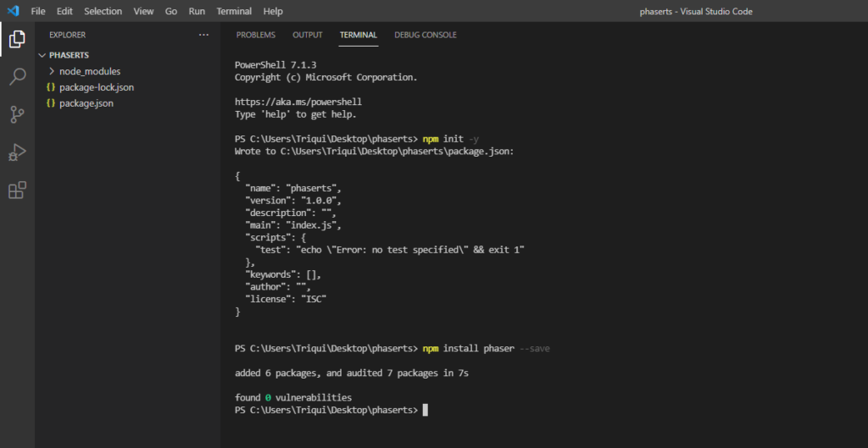
Task: Click the https://aka.ms/powershell link
Action: pos(298,102)
